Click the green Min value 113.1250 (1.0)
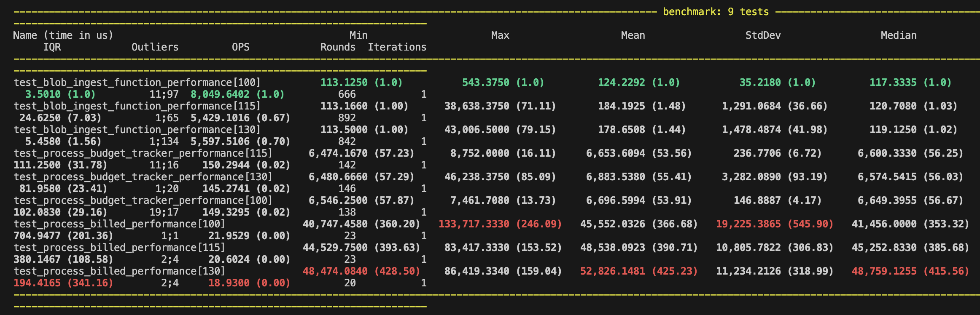 tap(361, 83)
